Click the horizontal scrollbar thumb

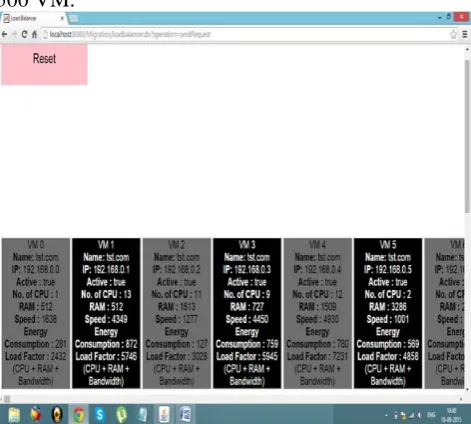click(x=7, y=399)
